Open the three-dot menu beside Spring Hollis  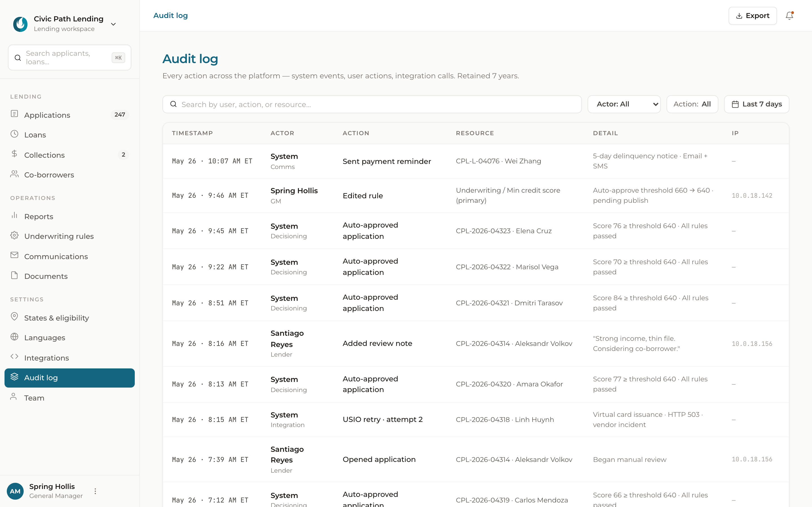point(95,491)
